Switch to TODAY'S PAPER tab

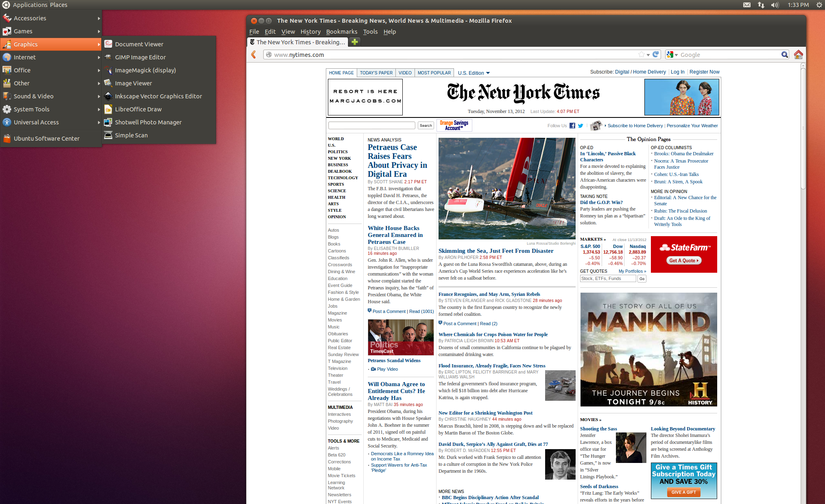[376, 73]
